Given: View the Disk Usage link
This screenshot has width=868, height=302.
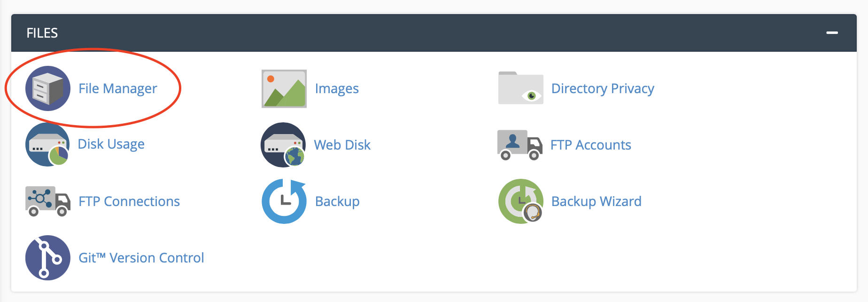Looking at the screenshot, I should click(111, 144).
